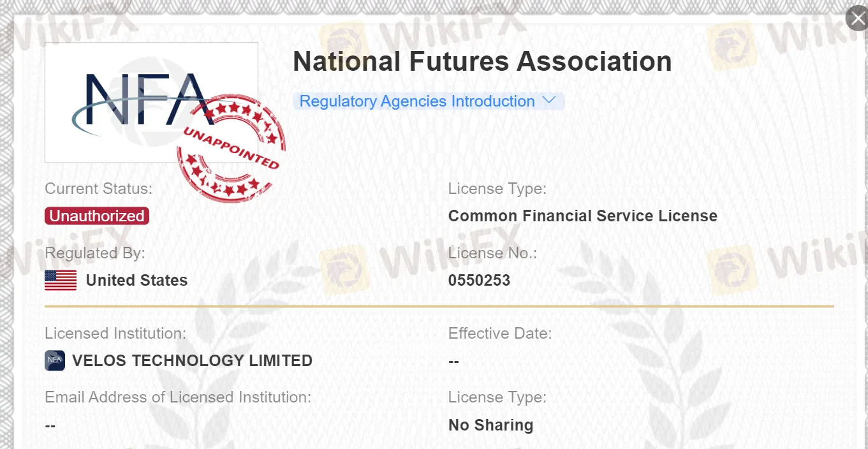
Task: Click the small NFA icon beside VELOS
Action: [x=55, y=360]
